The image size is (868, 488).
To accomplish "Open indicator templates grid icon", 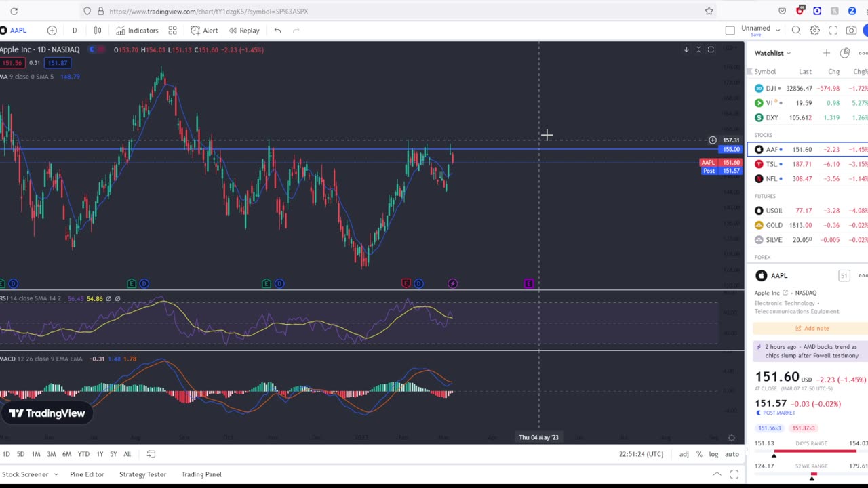I will click(173, 30).
